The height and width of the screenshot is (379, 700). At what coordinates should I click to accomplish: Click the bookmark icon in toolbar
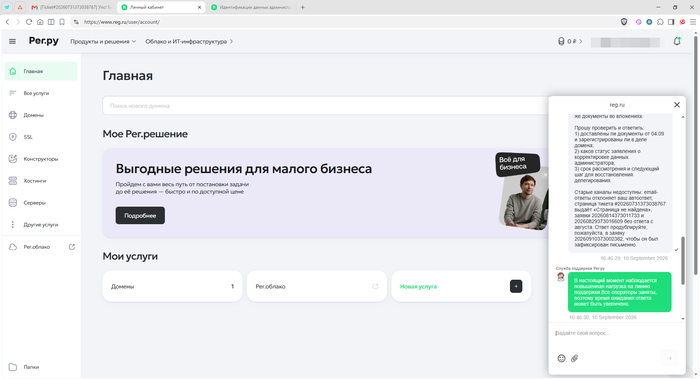pos(62,22)
